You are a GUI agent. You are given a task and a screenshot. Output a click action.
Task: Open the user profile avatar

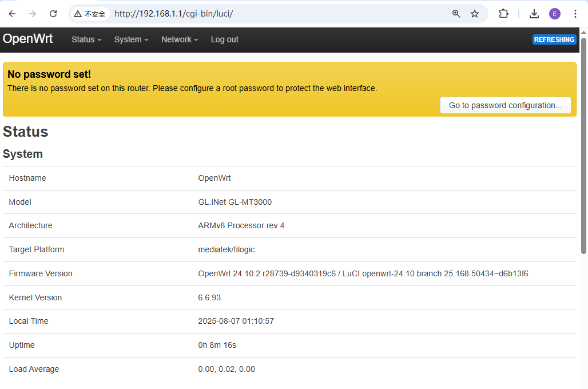coord(555,14)
